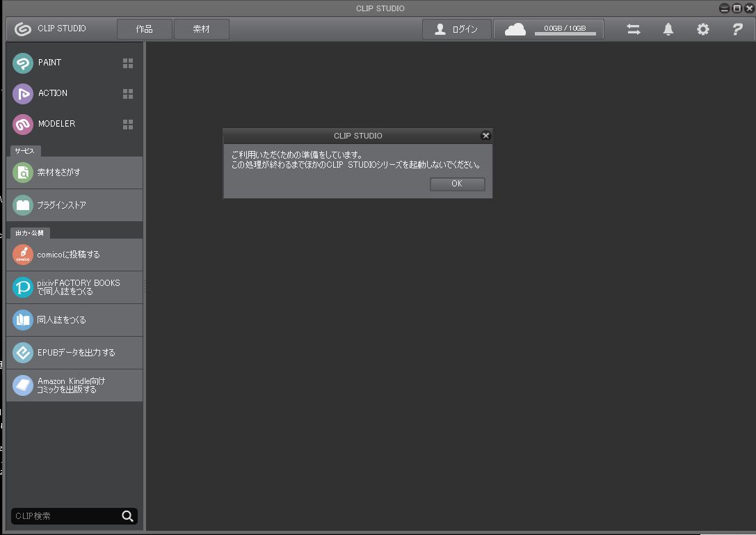
Task: Open pixivFACTORY BOOKS doujinshi option
Action: click(x=74, y=287)
